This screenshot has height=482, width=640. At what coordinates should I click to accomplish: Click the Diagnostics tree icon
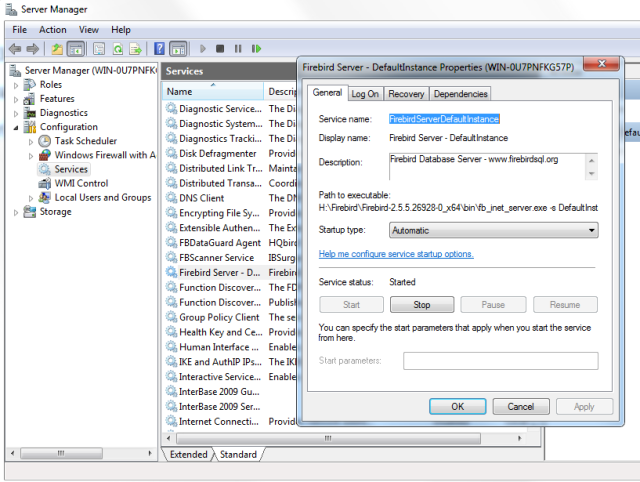[x=29, y=113]
